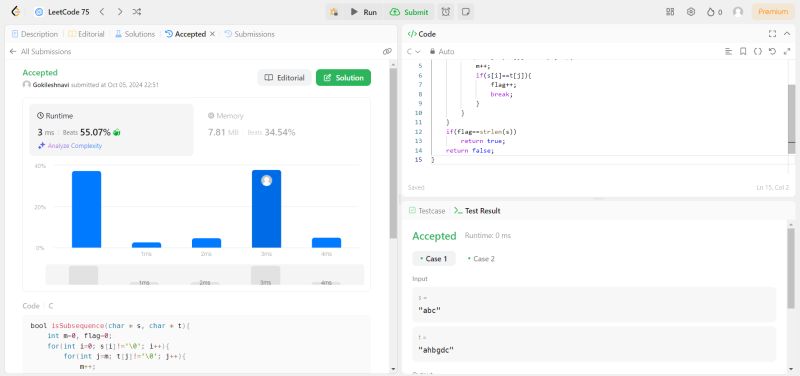Go back to All Submissions
The width and height of the screenshot is (800, 376).
coord(40,52)
